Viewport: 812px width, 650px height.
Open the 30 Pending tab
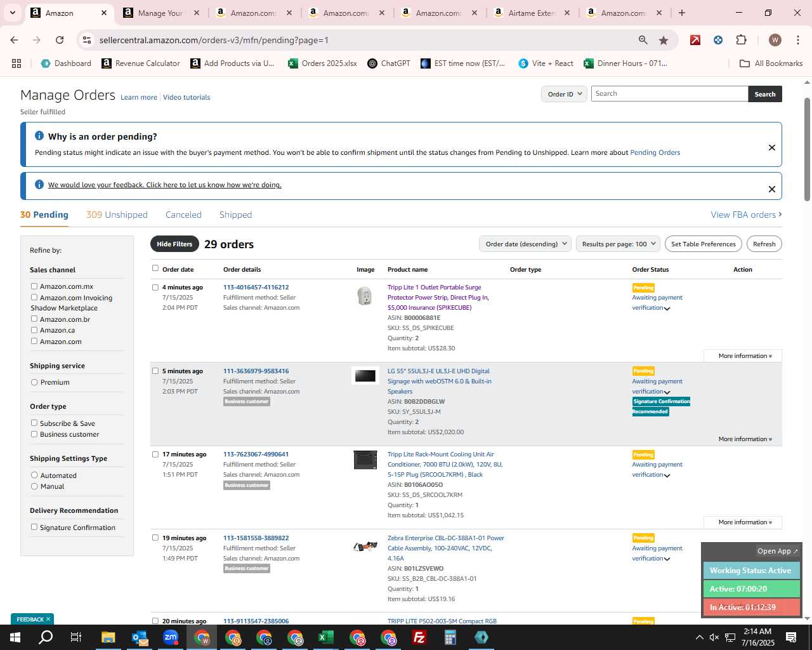[x=44, y=215]
